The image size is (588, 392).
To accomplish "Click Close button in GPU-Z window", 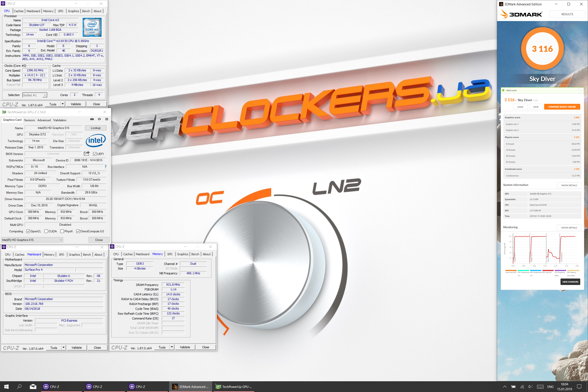I will point(99,240).
